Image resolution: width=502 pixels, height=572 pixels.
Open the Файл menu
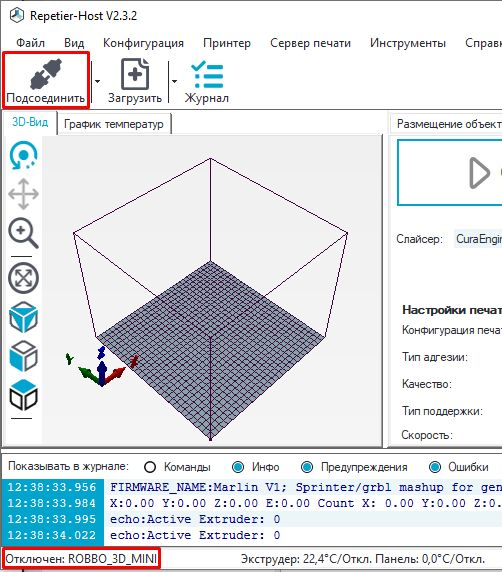pyautogui.click(x=30, y=43)
